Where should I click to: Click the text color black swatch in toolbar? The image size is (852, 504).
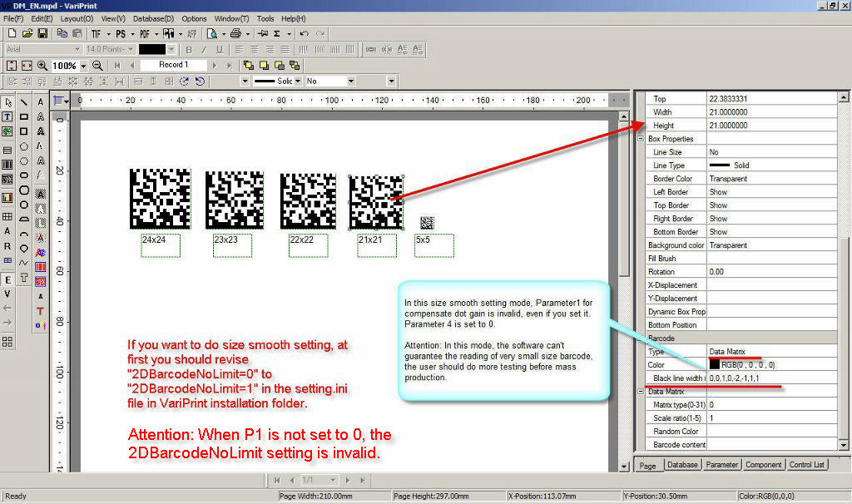click(x=152, y=49)
